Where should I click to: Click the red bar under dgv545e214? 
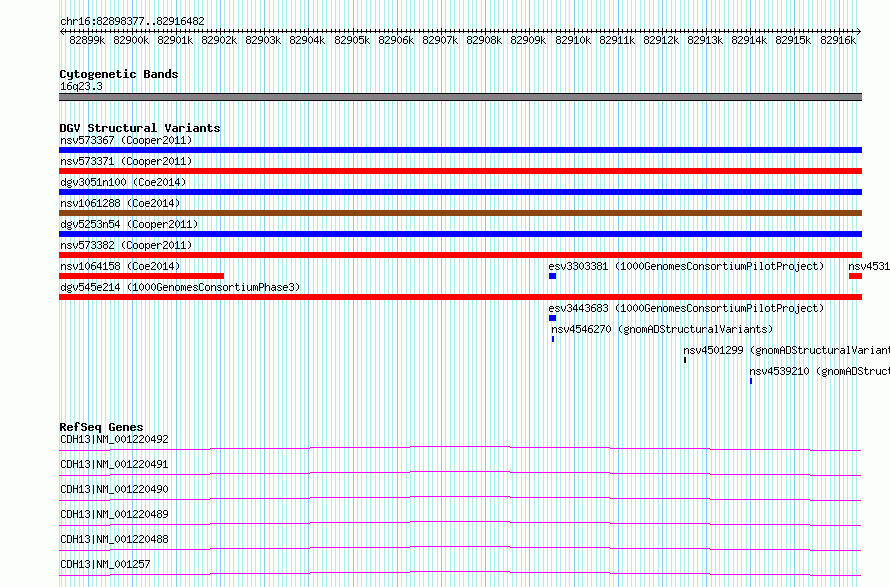pos(460,297)
